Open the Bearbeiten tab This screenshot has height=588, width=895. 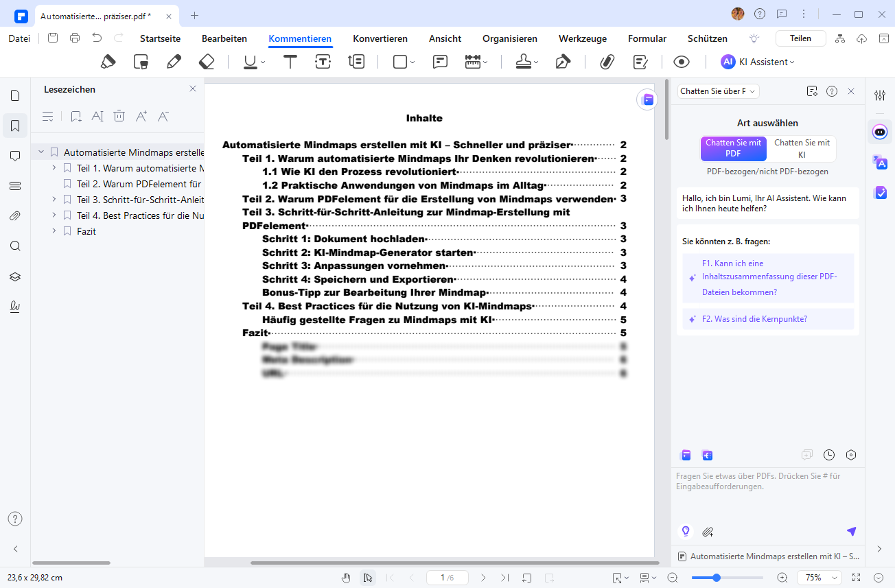click(x=224, y=38)
